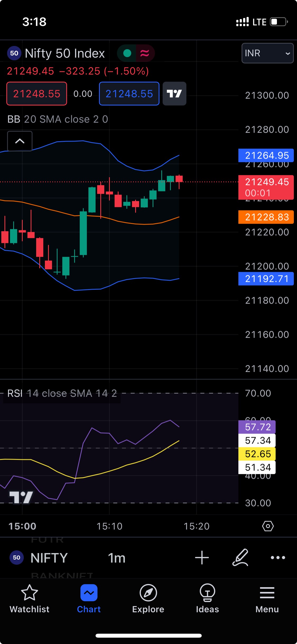Tap the upper Bollinger band label 21264.95
This screenshot has width=297, height=644.
(x=266, y=155)
